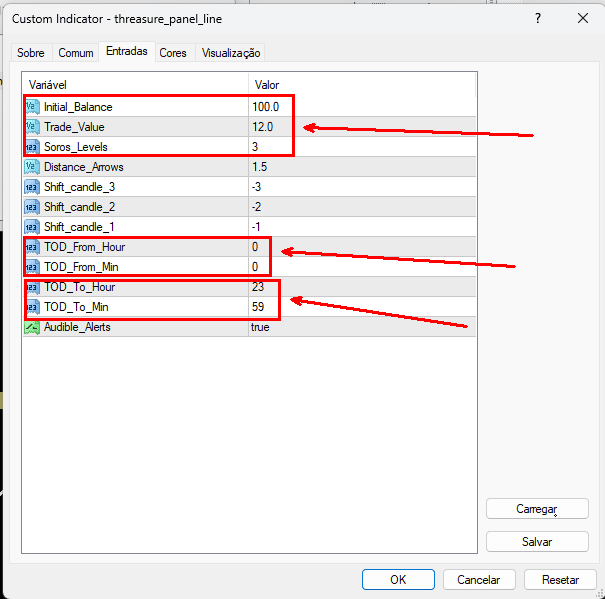Load settings with Carregar button
The image size is (605, 599).
click(x=537, y=509)
